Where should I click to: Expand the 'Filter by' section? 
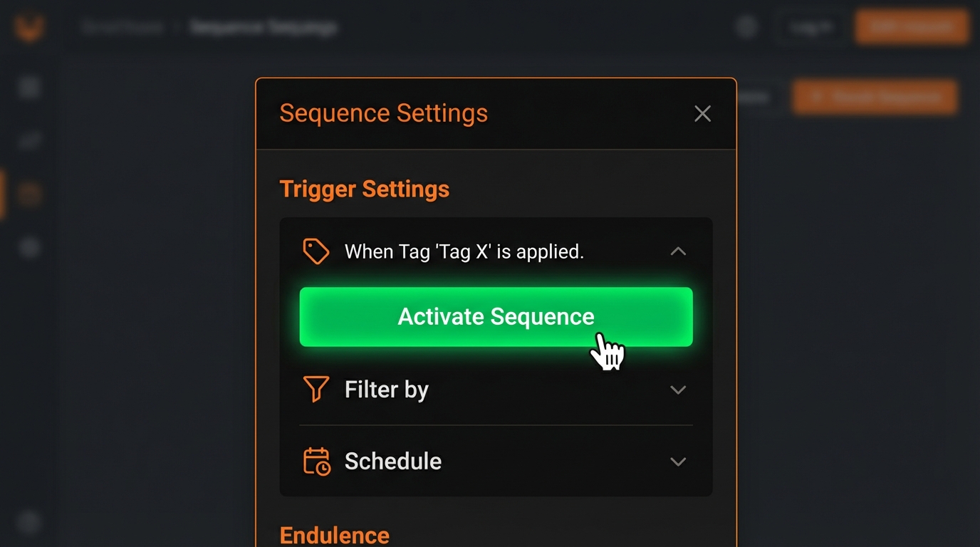point(678,390)
